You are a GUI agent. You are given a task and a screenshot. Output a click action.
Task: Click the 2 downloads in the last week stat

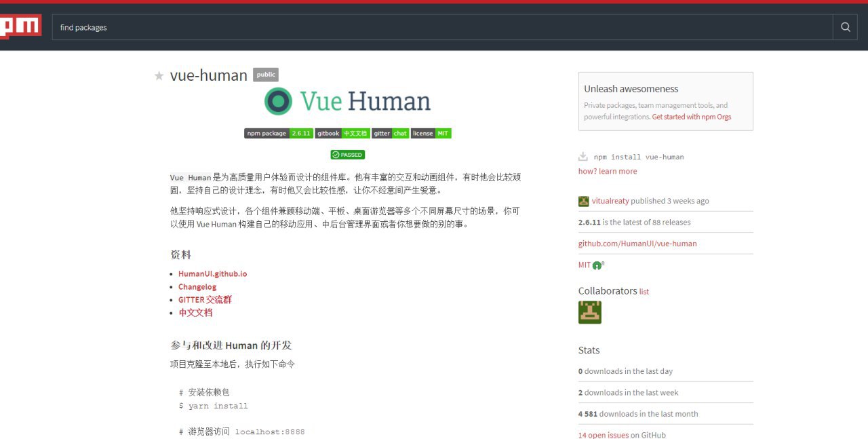(x=628, y=392)
